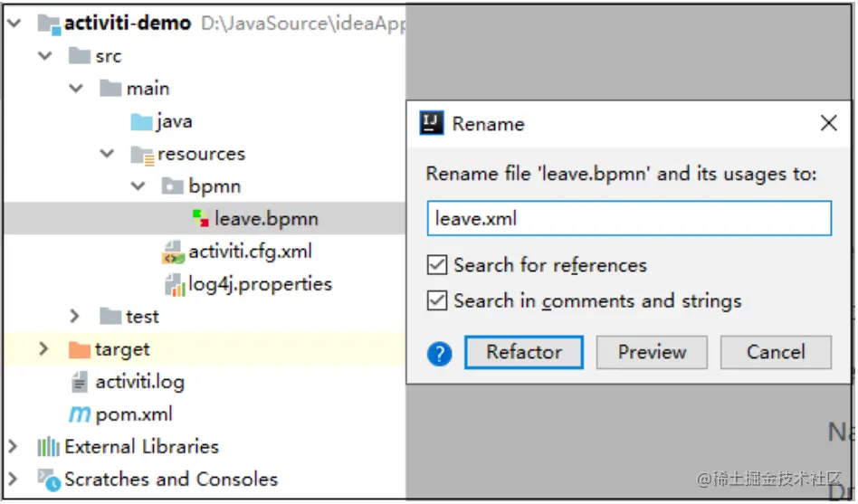Collapse the resources folder arrow
858x504 pixels.
click(107, 154)
